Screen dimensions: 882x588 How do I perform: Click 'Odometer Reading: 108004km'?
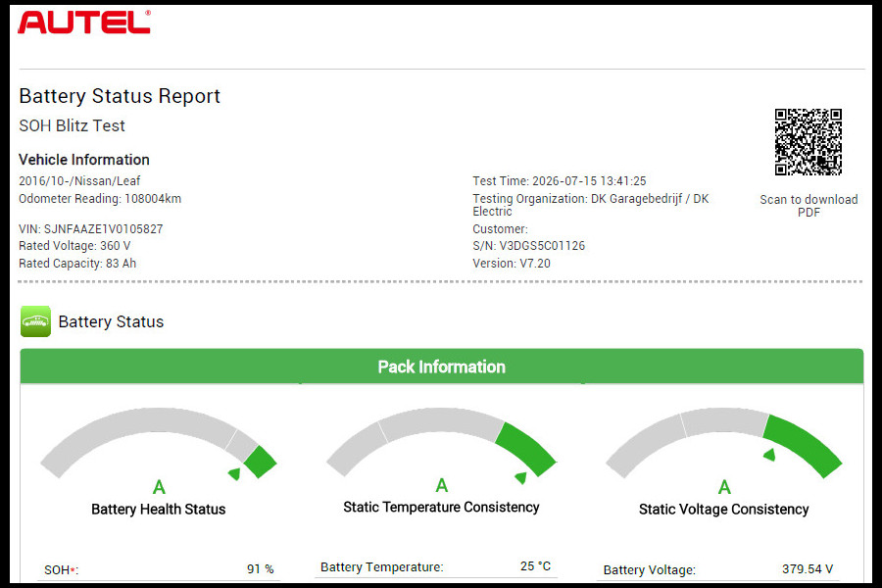tap(100, 199)
